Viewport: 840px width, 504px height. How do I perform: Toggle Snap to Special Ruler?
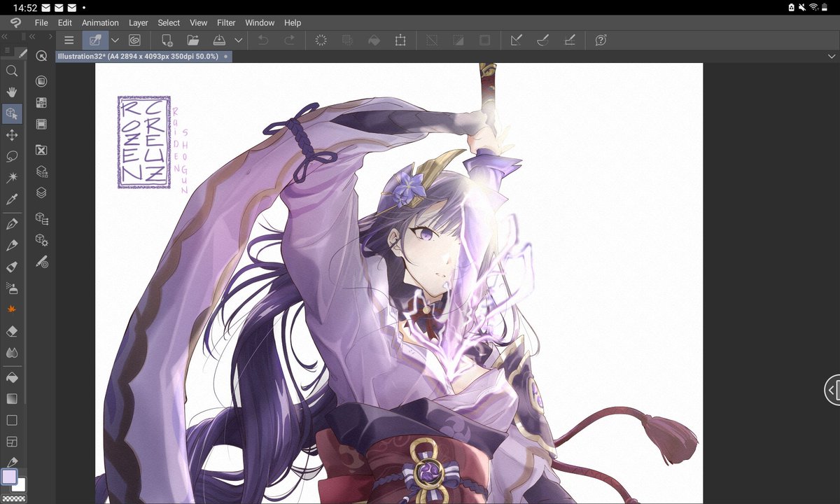point(542,40)
